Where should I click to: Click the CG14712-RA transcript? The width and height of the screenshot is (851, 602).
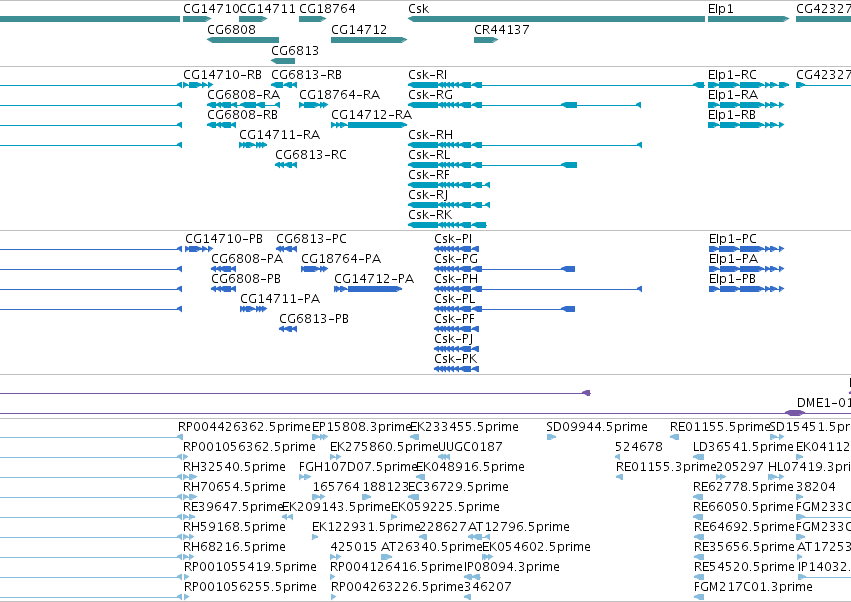369,125
